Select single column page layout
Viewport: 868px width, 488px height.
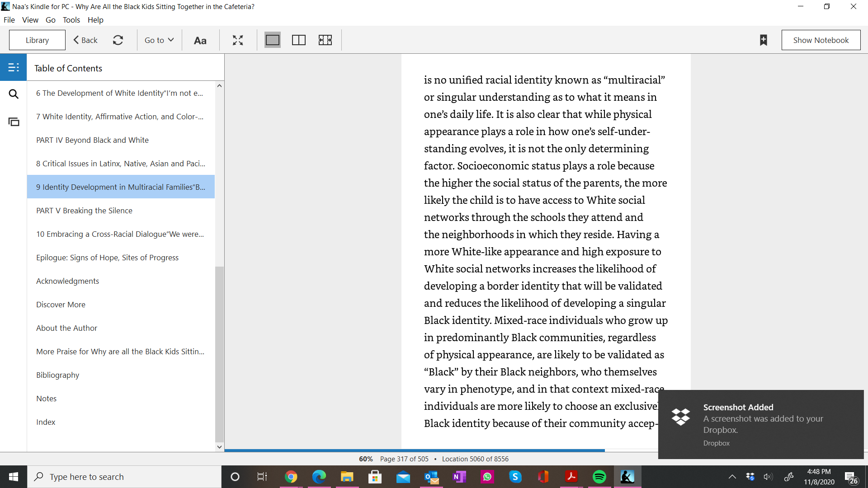(273, 40)
